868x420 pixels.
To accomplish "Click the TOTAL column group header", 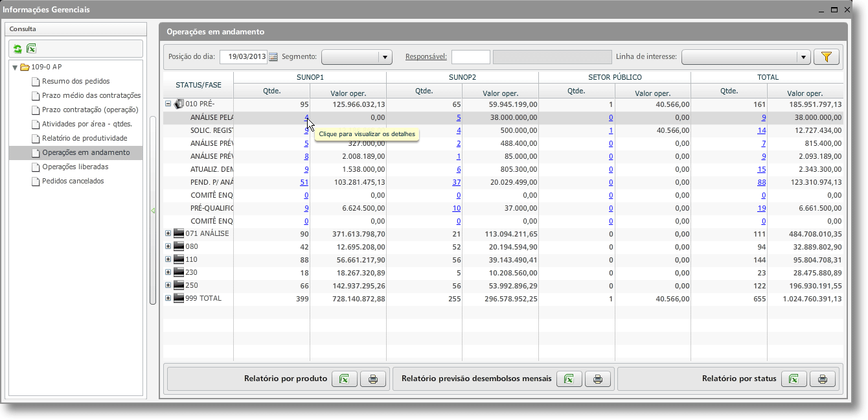I will tap(768, 77).
